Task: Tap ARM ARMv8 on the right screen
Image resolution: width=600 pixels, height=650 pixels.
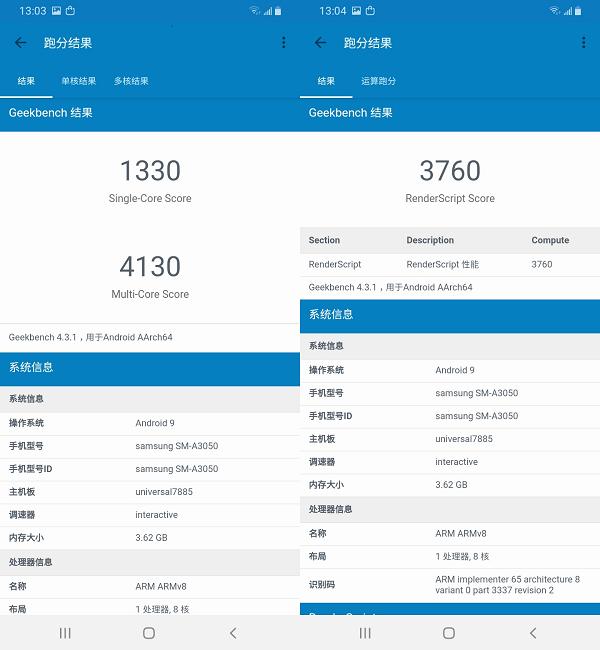Action: [x=461, y=534]
